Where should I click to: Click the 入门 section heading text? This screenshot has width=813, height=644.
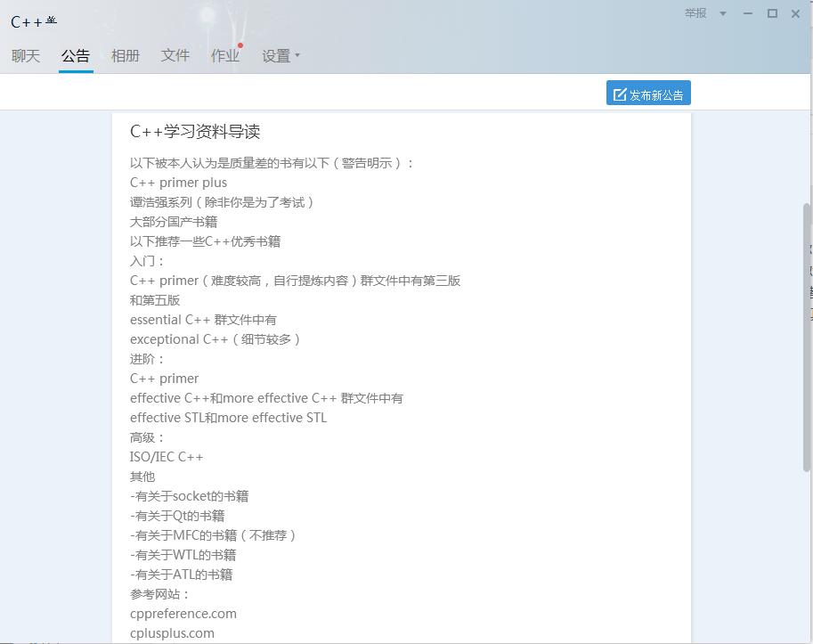click(143, 260)
